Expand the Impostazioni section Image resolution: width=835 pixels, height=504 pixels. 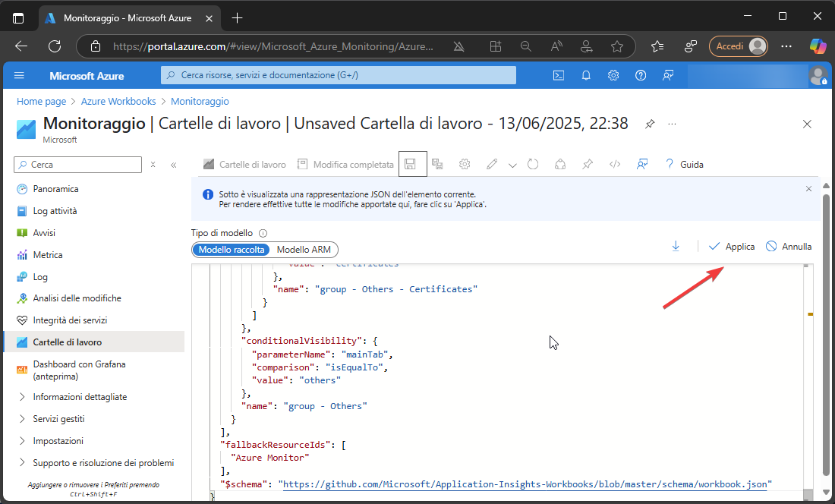coord(58,441)
